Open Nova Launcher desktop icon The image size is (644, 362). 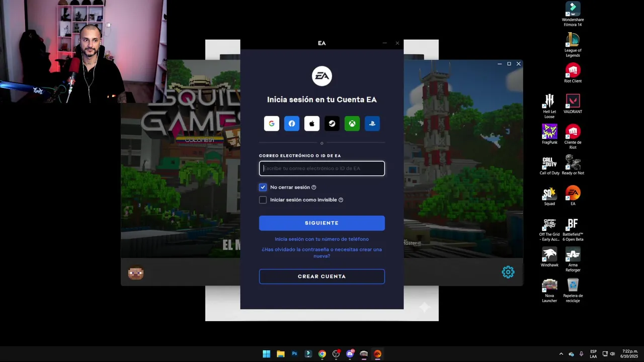pos(549,290)
